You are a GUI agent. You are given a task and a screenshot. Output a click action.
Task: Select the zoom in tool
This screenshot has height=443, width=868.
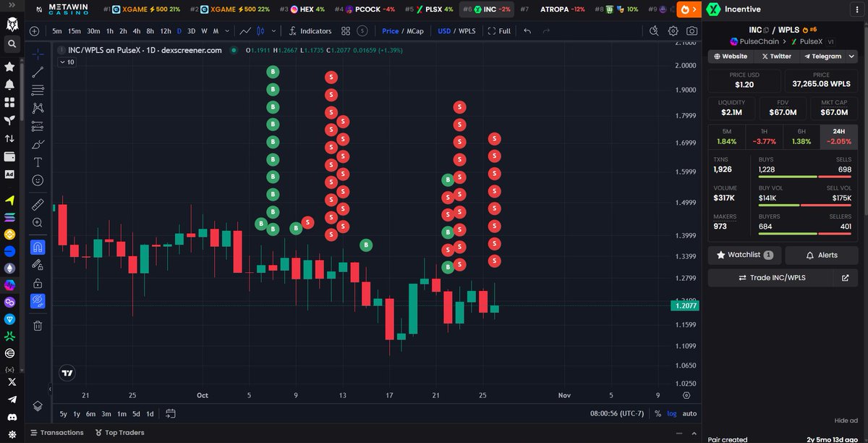click(x=38, y=223)
